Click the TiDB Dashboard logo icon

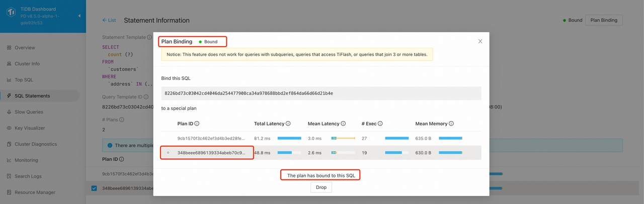[11, 12]
